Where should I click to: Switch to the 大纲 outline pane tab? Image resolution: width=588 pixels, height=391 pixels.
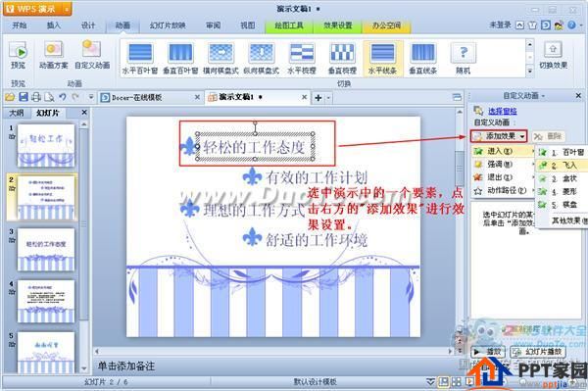tap(17, 113)
